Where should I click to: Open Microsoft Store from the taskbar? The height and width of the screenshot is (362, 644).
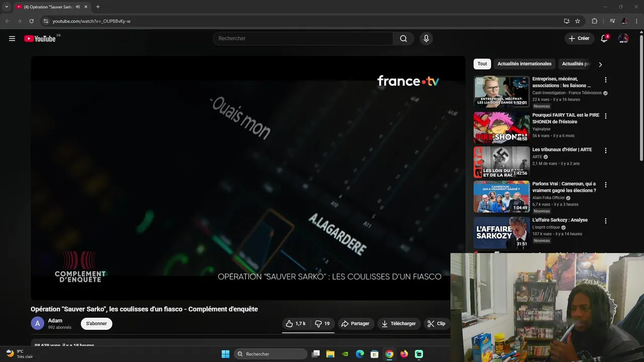click(x=374, y=354)
